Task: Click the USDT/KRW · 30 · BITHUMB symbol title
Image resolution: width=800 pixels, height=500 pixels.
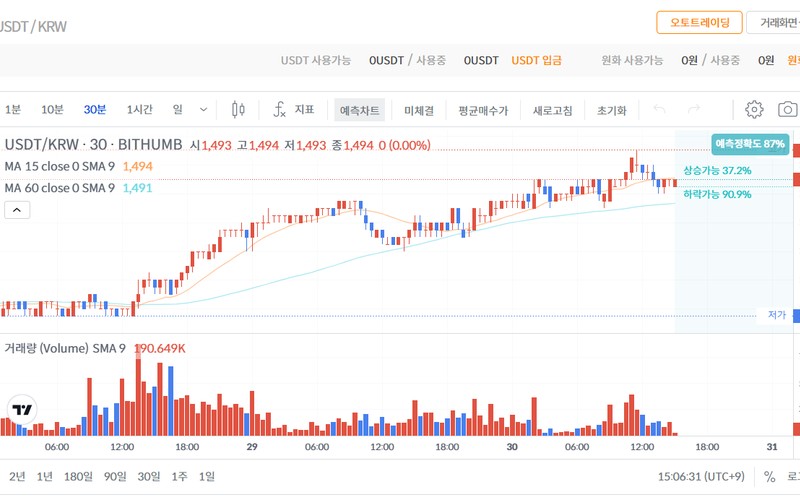Action: click(93, 145)
